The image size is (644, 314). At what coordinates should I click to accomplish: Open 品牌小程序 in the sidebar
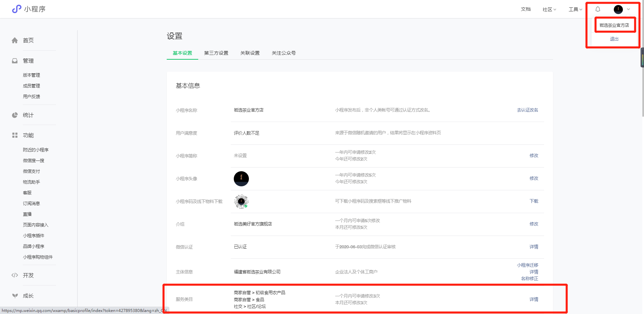click(34, 246)
